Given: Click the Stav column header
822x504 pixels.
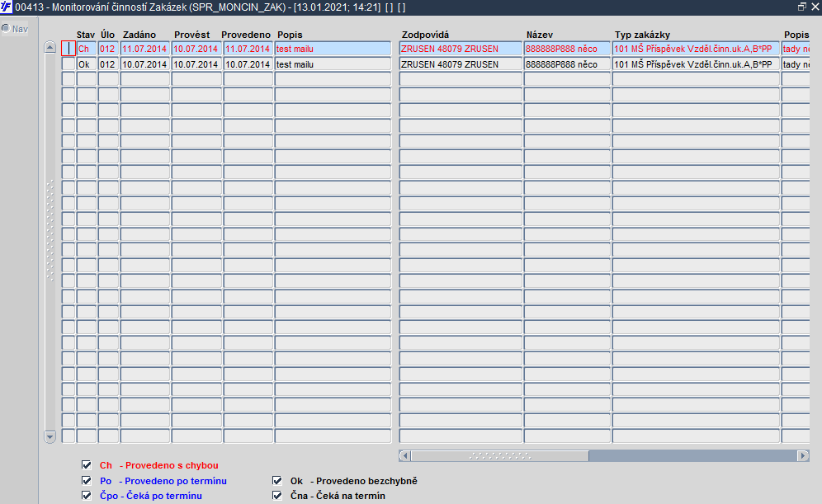Looking at the screenshot, I should pos(86,35).
